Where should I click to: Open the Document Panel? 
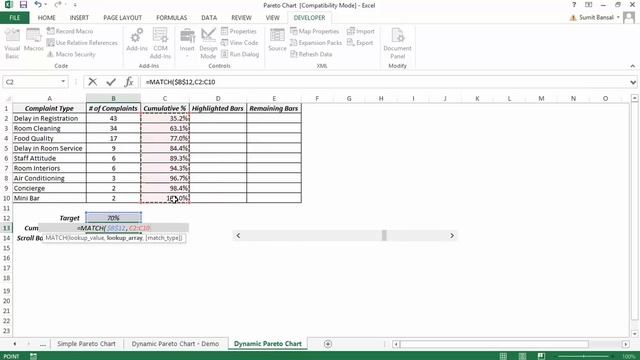pyautogui.click(x=398, y=43)
